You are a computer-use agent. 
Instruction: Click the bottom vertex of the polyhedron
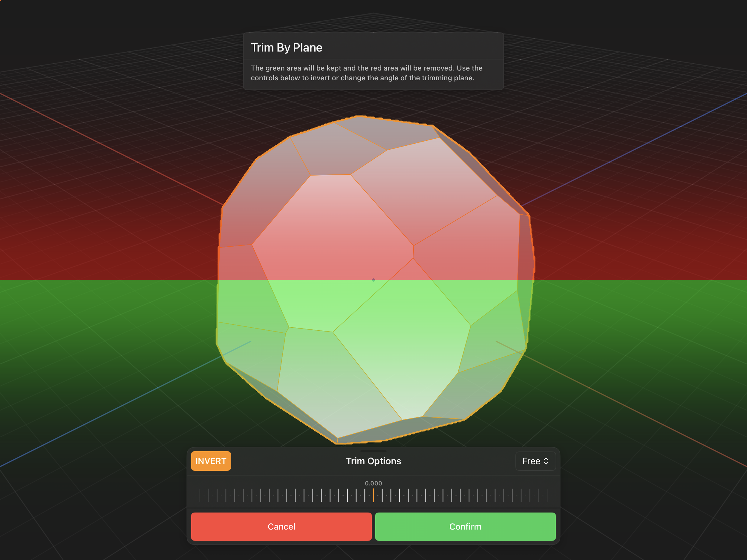coord(337,443)
